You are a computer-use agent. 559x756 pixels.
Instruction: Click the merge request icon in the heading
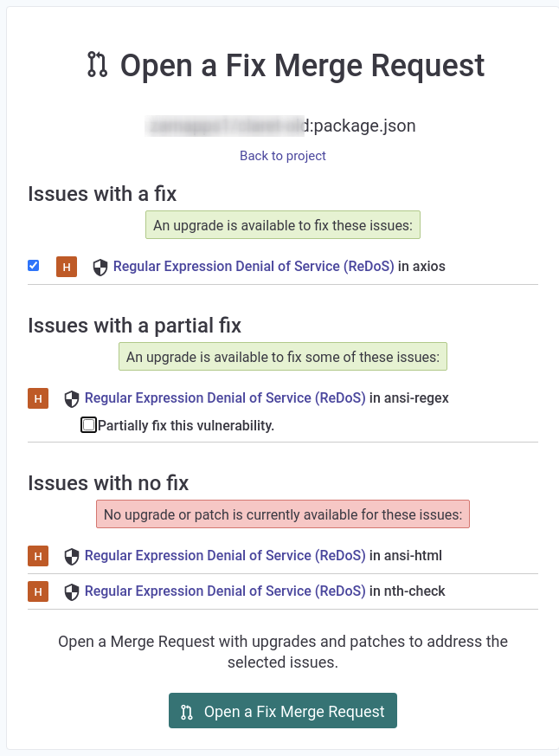(98, 64)
